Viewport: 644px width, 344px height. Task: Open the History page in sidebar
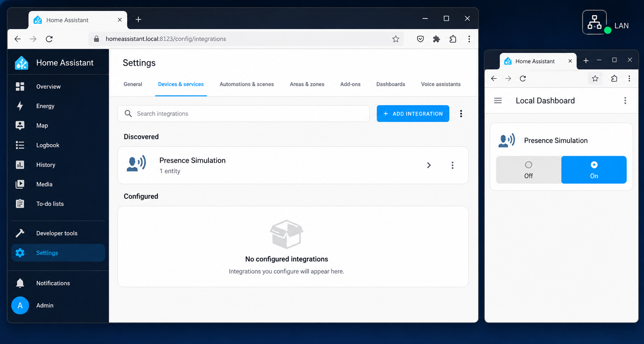58,164
